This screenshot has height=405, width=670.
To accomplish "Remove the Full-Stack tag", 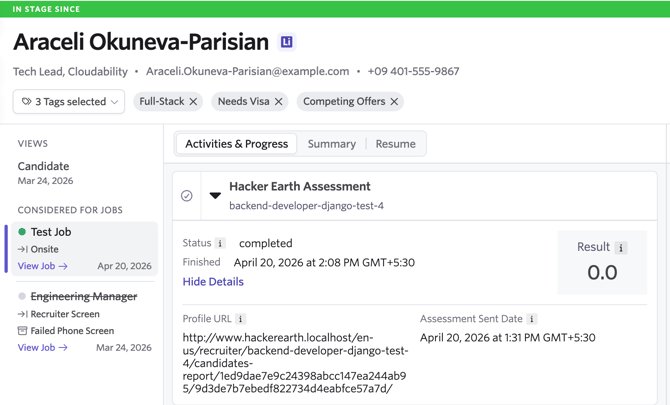I will tap(193, 102).
